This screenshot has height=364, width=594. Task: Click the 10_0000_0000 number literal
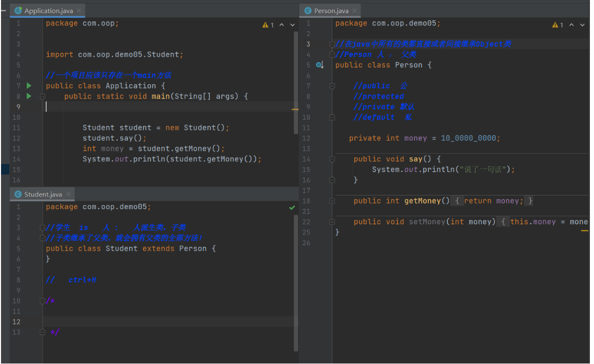click(468, 138)
